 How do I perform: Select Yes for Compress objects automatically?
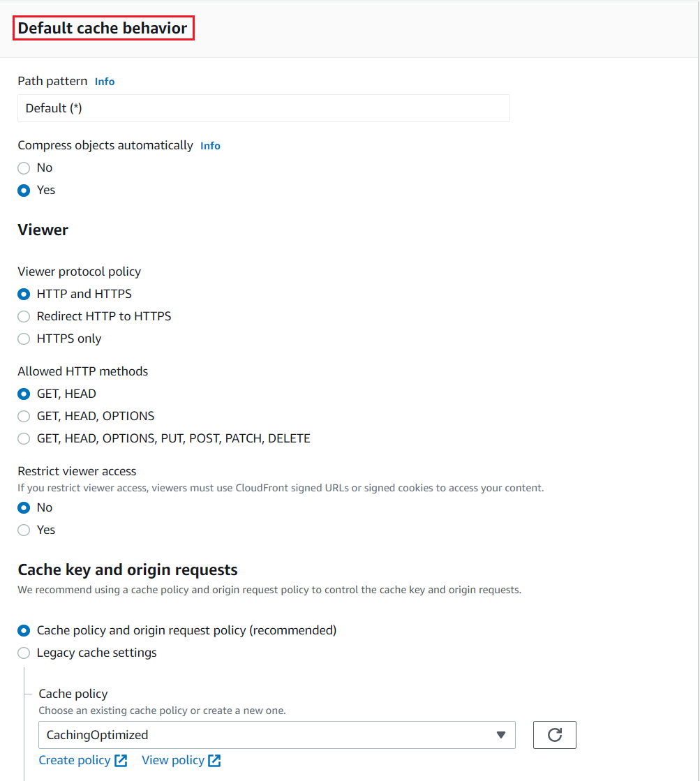(x=24, y=191)
